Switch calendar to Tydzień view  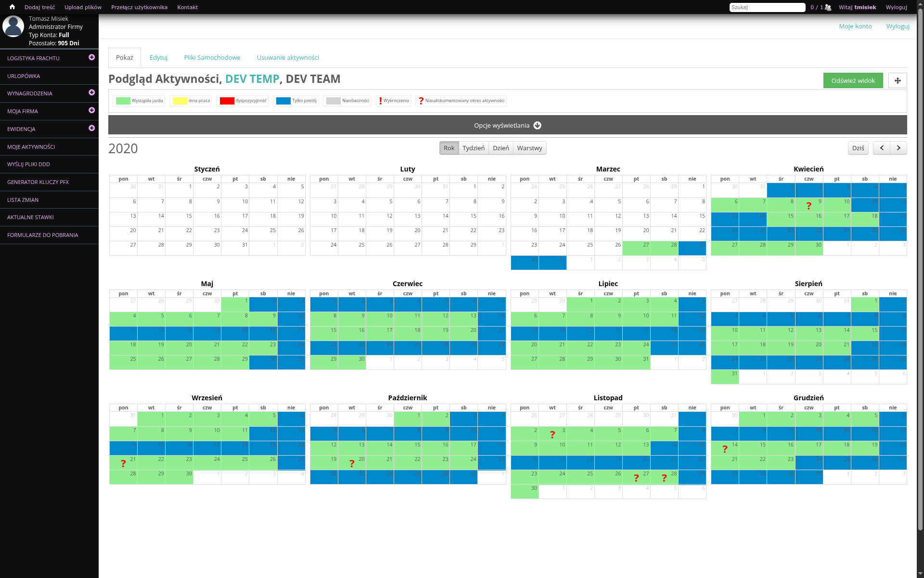click(x=473, y=148)
